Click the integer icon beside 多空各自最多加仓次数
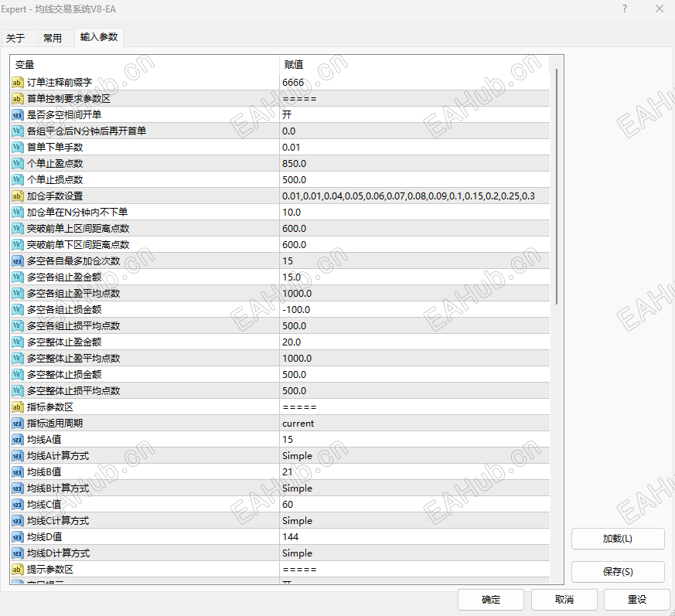The width and height of the screenshot is (675, 616). pyautogui.click(x=17, y=261)
